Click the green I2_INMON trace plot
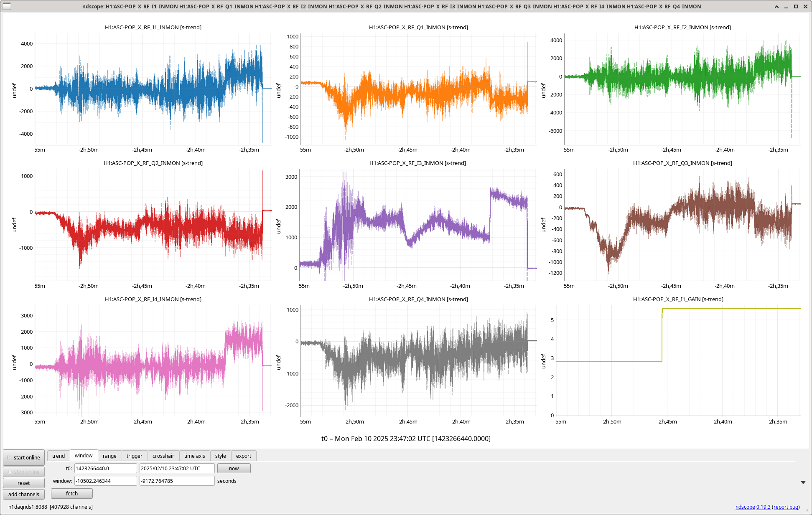 tap(682, 89)
